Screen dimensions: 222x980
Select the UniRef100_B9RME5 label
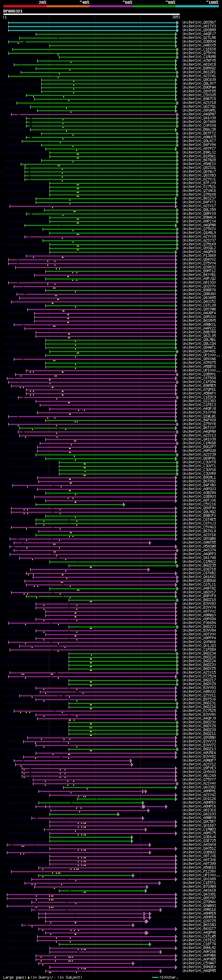(199, 386)
